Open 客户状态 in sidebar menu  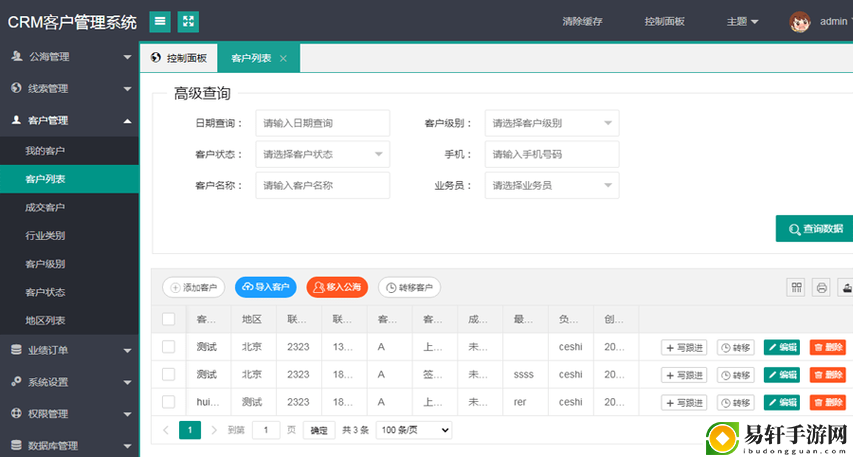(x=69, y=292)
